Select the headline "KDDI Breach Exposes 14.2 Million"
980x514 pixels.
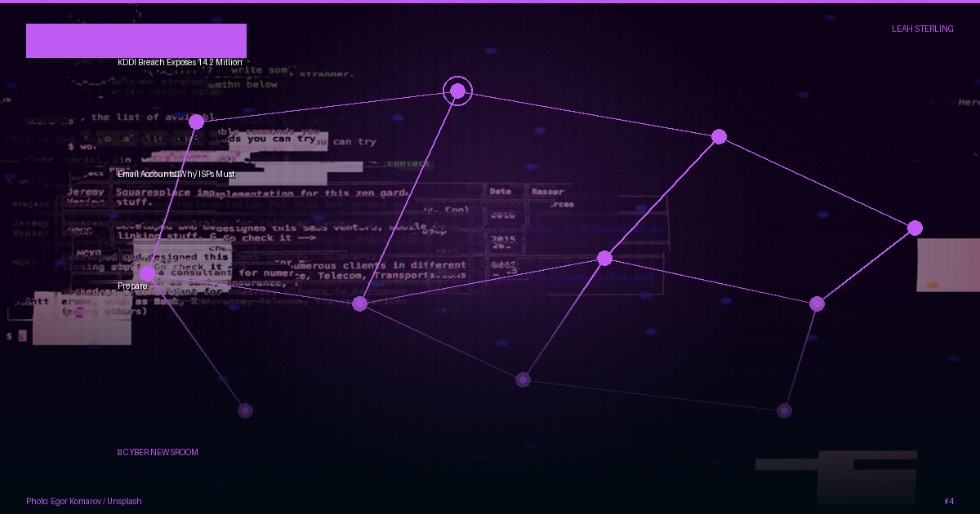point(180,62)
